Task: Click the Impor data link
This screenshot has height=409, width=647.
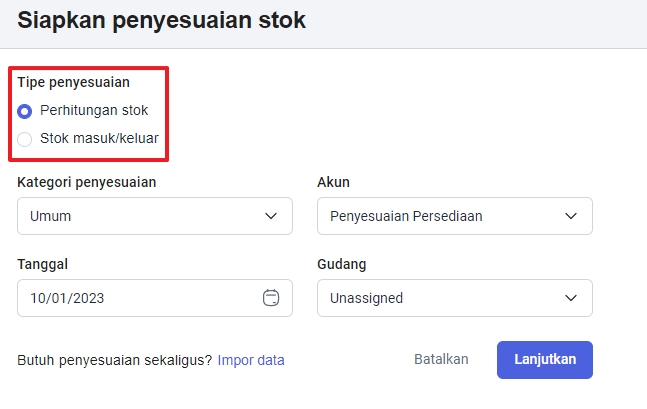Action: (x=251, y=360)
